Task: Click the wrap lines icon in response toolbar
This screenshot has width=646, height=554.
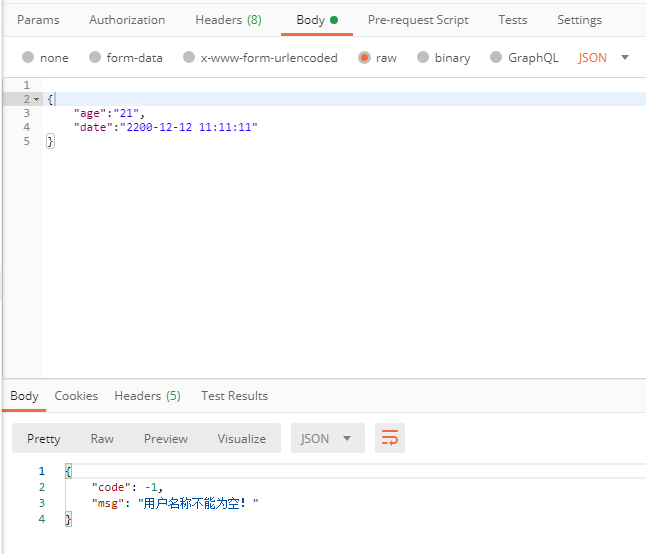Action: point(390,438)
